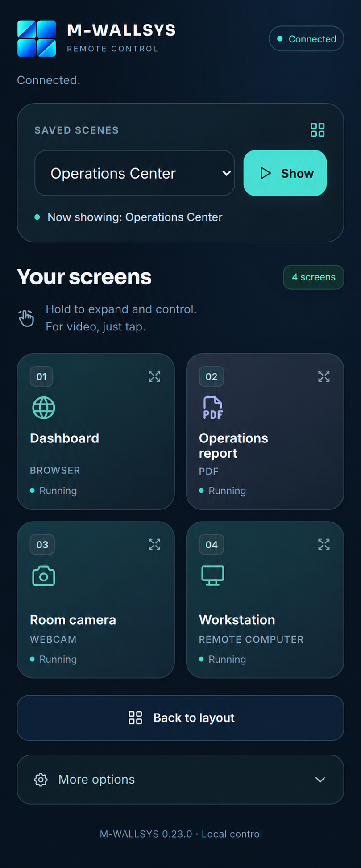
Task: Click the 'Dashboard' card title
Action: [65, 438]
